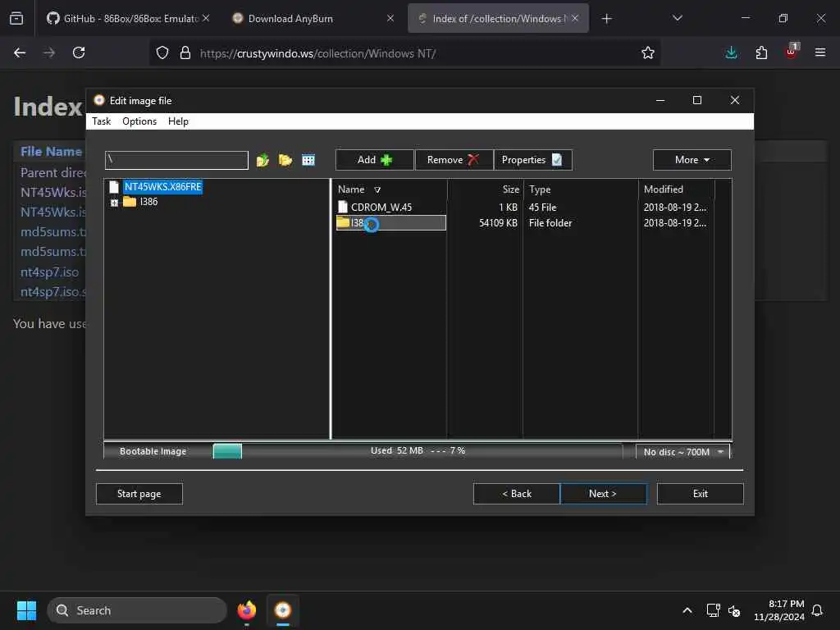
Task: Open Properties of selected item
Action: coord(532,160)
